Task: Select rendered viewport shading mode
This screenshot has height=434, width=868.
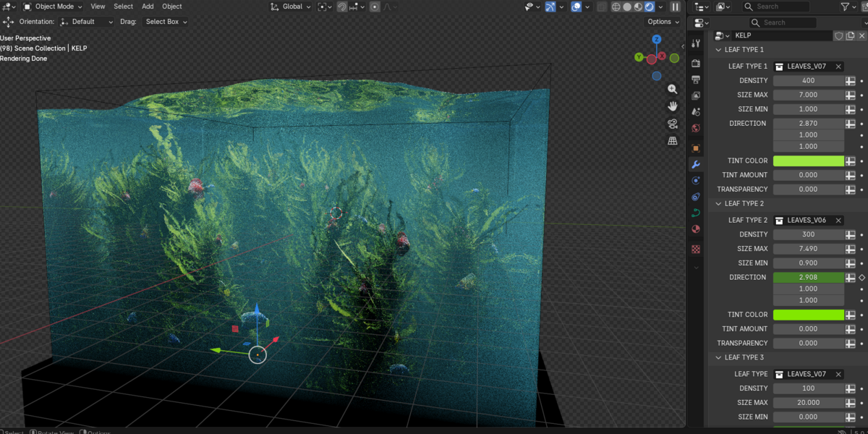Action: click(650, 7)
